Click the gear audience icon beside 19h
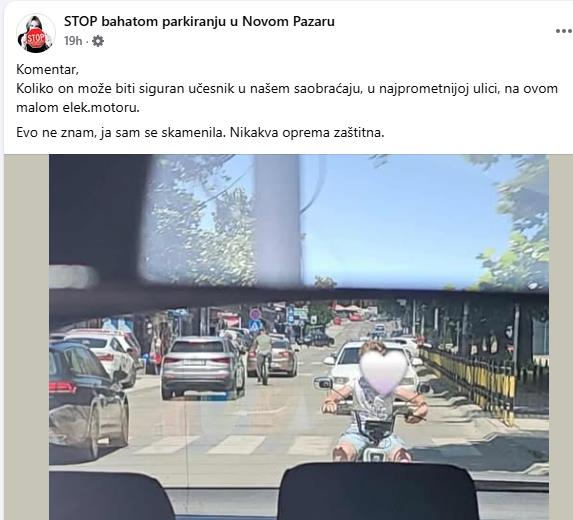The height and width of the screenshot is (520, 573). (98, 41)
